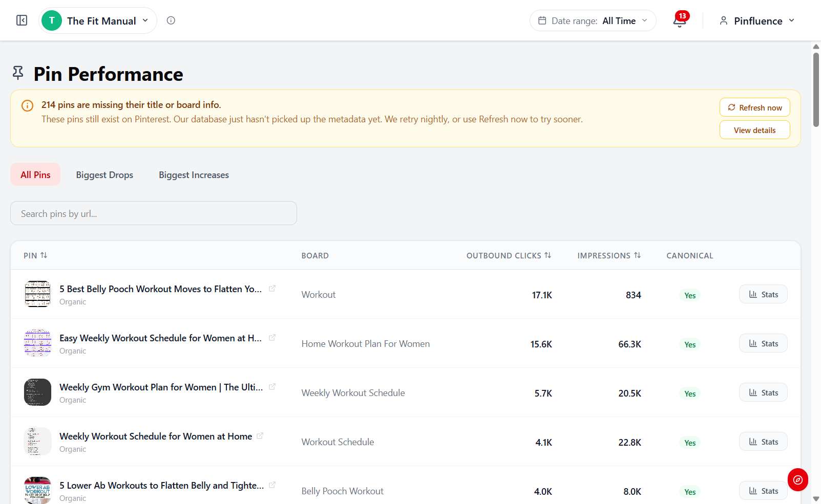Image resolution: width=821 pixels, height=504 pixels.
Task: Open Weekly Workout Schedule for Women at Home title
Action: coord(156,436)
